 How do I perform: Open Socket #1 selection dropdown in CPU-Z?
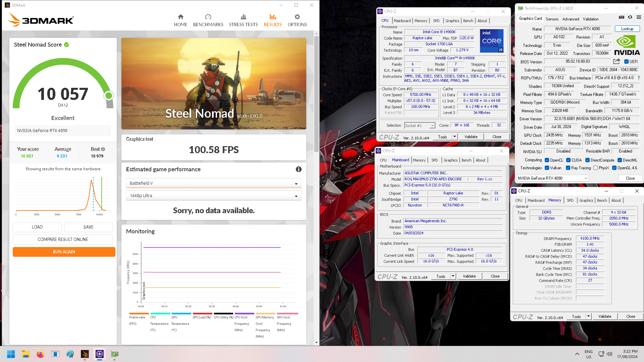[x=420, y=126]
